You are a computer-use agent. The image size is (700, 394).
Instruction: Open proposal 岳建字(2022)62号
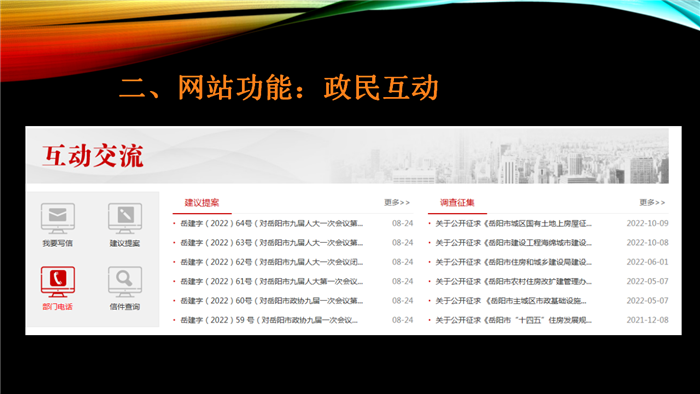coord(271,262)
